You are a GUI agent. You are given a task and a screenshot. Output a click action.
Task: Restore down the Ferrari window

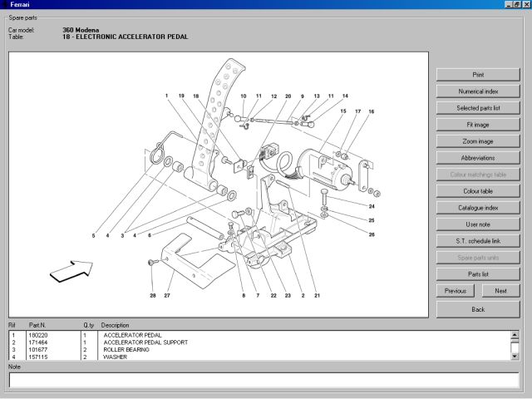pos(516,4)
